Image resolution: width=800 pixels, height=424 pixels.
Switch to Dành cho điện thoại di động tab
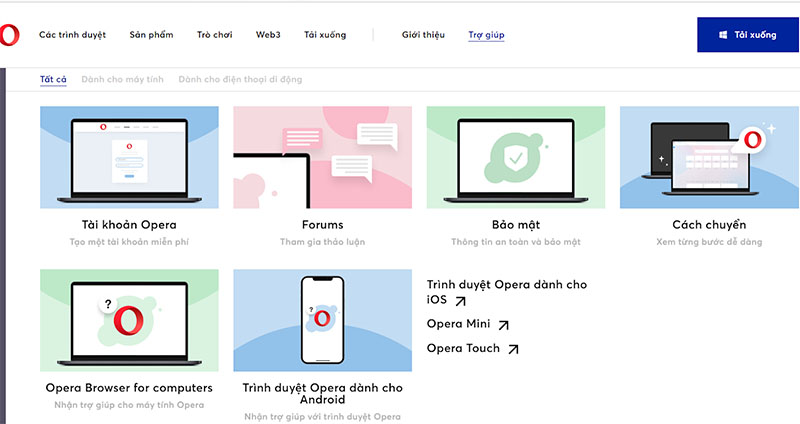coord(240,80)
